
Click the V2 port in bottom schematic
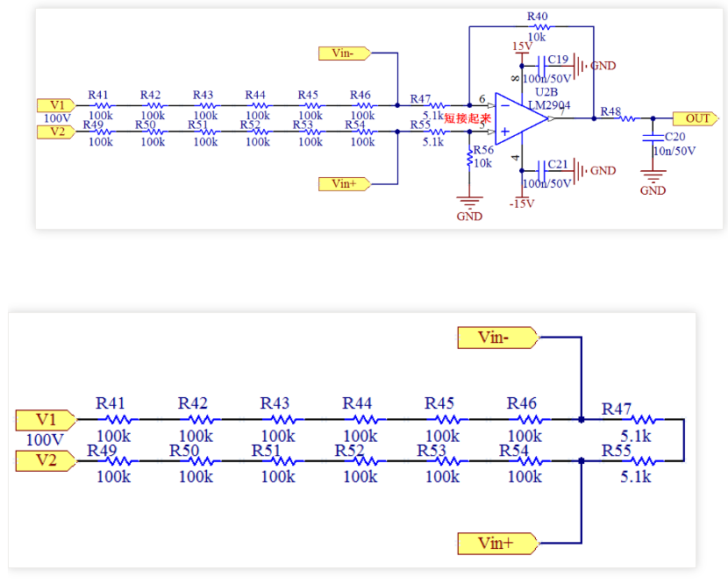click(x=46, y=460)
